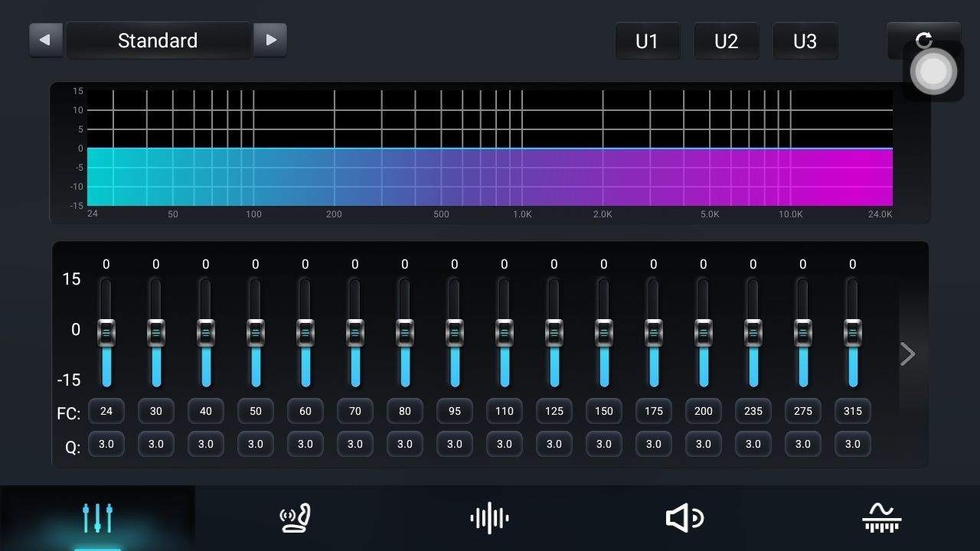Image resolution: width=980 pixels, height=551 pixels.
Task: Click the 125 Hz band gain slider
Action: pyautogui.click(x=554, y=333)
